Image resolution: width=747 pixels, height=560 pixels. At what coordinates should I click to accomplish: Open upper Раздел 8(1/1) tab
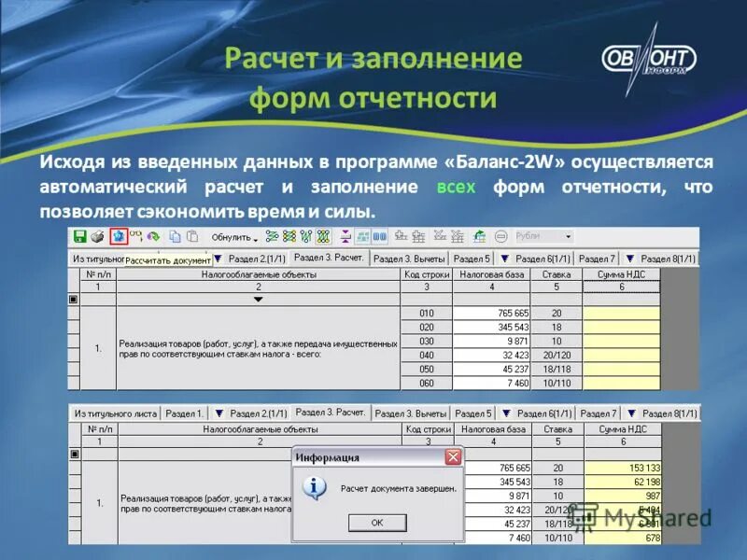click(668, 259)
